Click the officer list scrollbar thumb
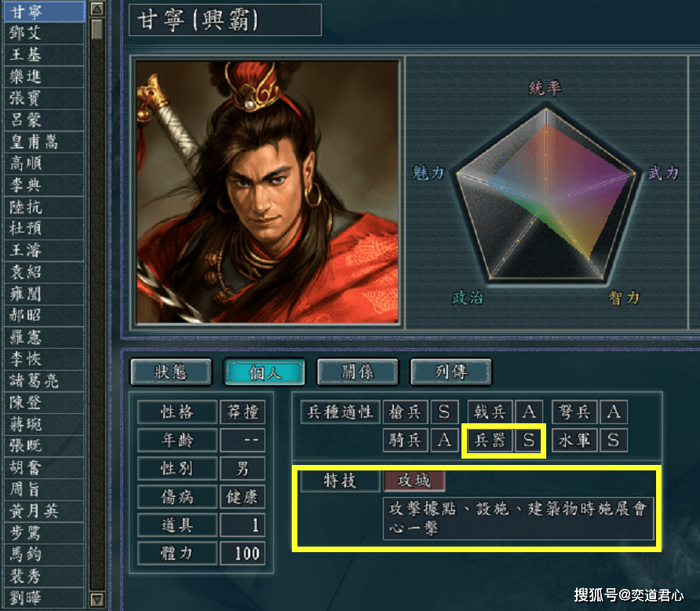This screenshot has width=700, height=611. 97,29
